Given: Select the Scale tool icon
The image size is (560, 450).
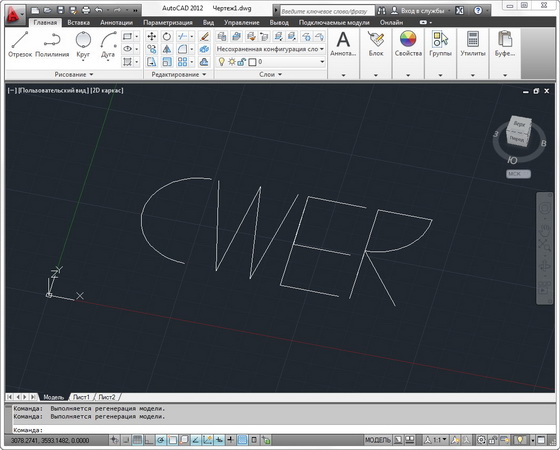Looking at the screenshot, I should pyautogui.click(x=167, y=62).
